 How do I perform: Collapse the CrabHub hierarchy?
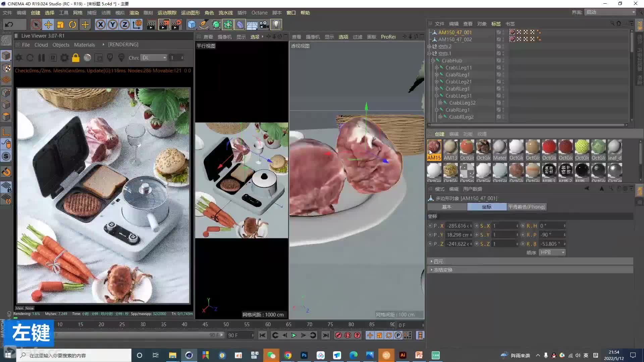pyautogui.click(x=433, y=60)
